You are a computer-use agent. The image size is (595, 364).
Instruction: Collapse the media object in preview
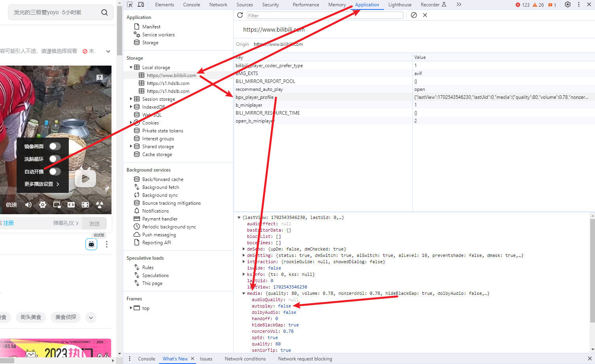[x=244, y=293]
